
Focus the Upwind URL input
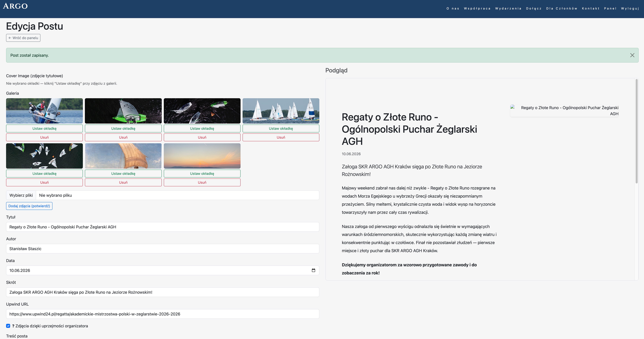(163, 314)
